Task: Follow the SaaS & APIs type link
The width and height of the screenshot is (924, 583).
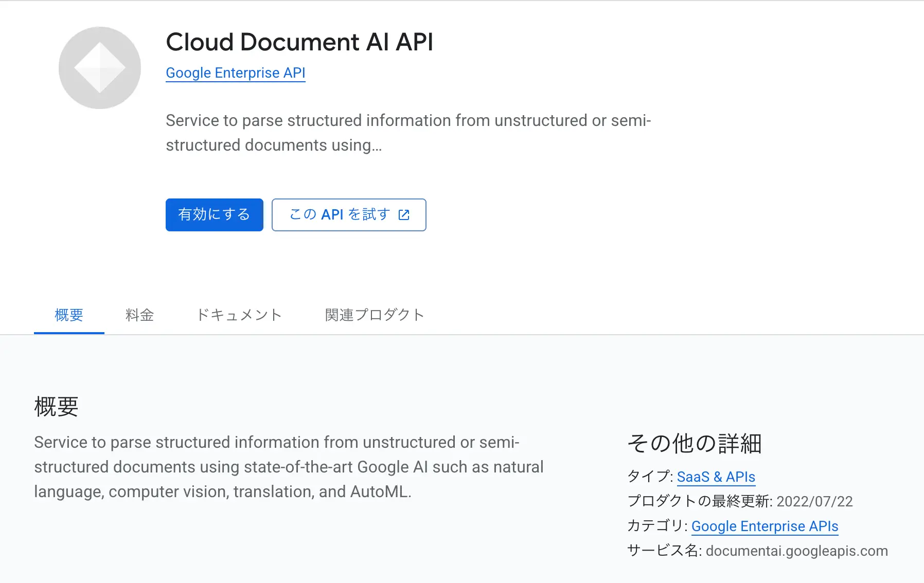Action: [x=716, y=477]
